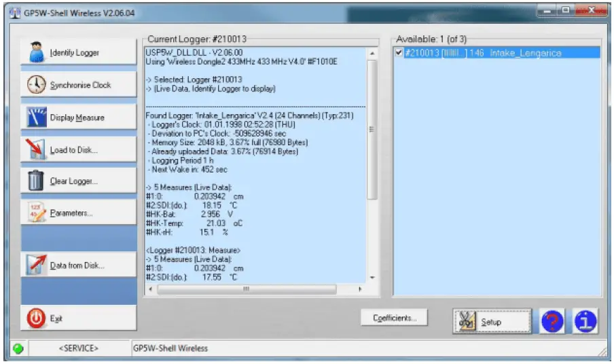Click the '#HK-rH: 15.1 %' line

click(x=187, y=232)
